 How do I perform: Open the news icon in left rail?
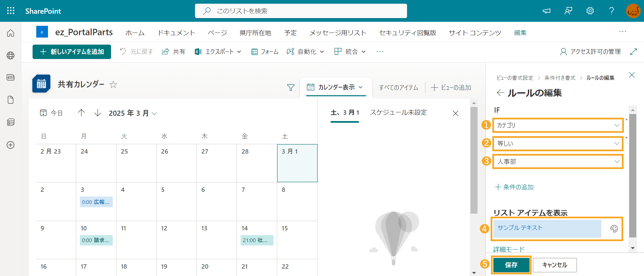[11, 77]
